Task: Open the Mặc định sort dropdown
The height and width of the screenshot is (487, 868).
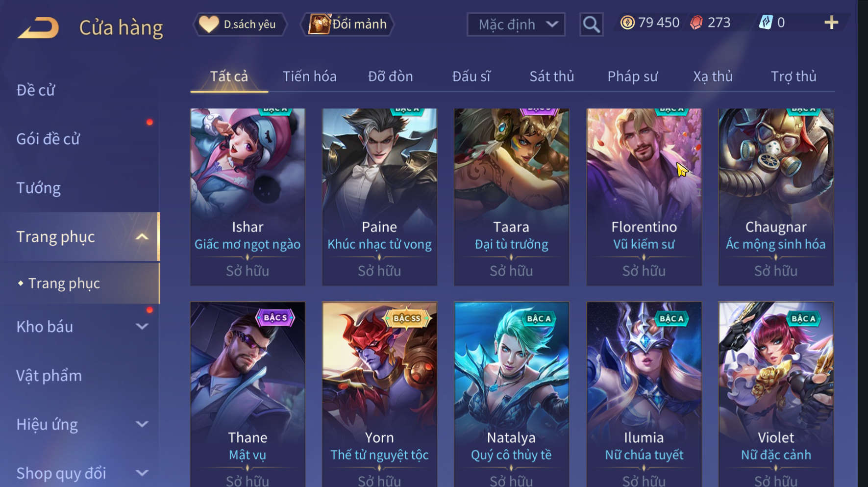Action: coord(516,25)
